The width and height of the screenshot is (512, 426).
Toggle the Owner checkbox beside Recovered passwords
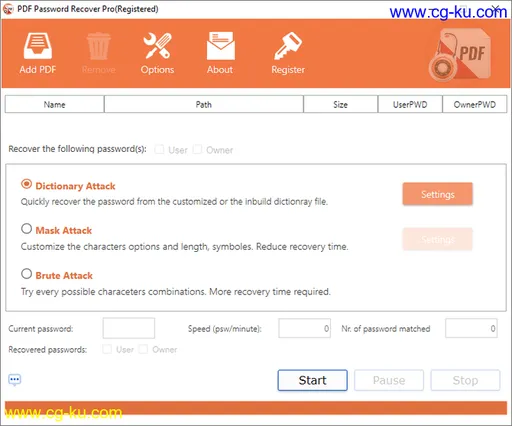pos(143,349)
